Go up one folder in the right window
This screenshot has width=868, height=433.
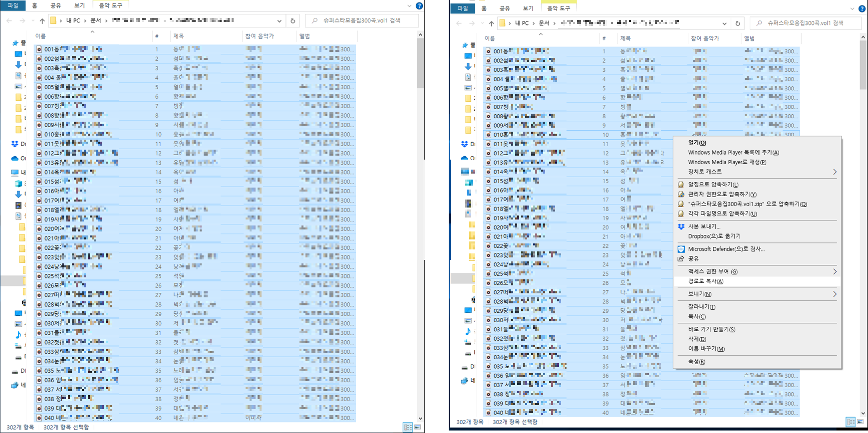click(491, 23)
